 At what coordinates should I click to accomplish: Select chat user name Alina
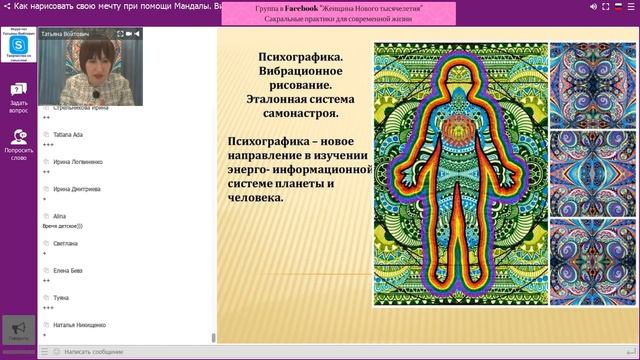pos(59,216)
